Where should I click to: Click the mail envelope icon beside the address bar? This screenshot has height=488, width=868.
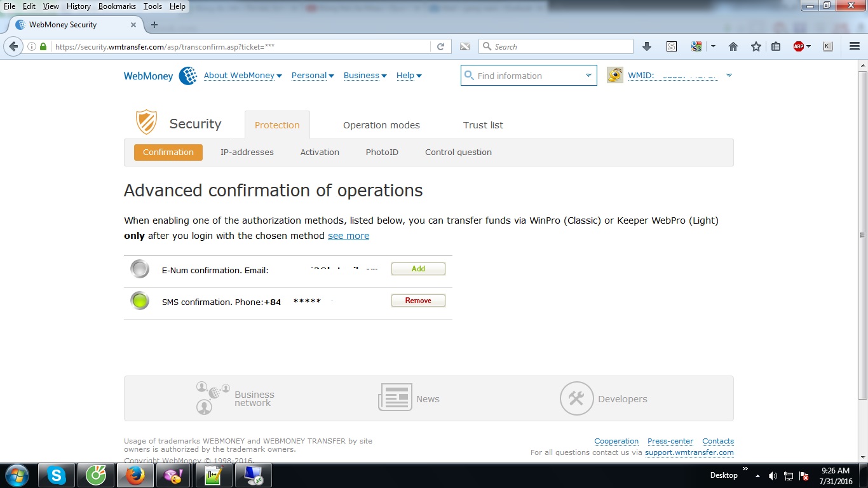(x=465, y=46)
